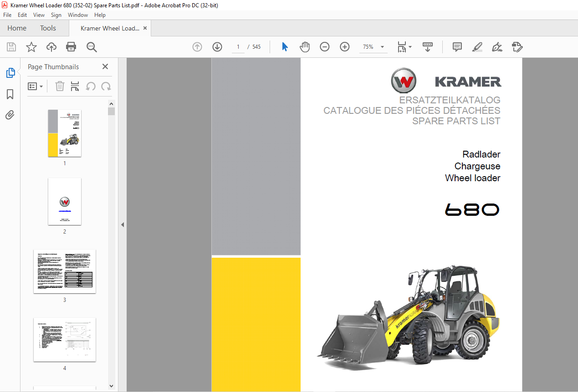Rotate page counterclockwise
578x392 pixels.
91,87
